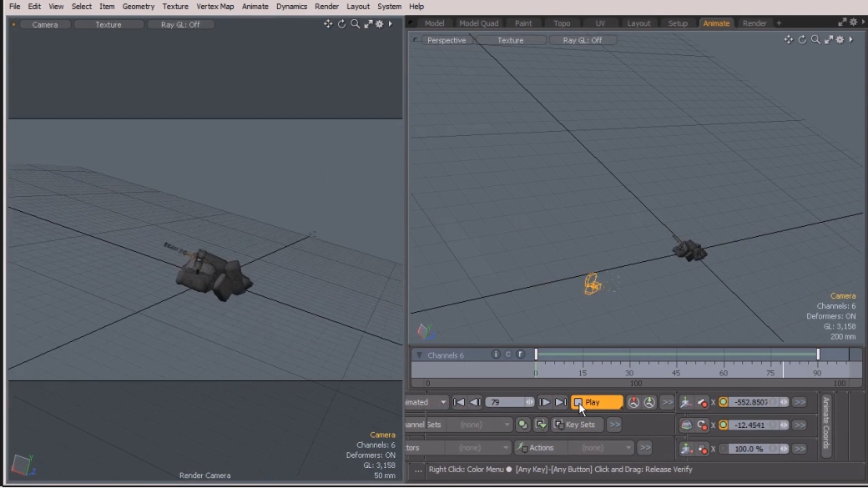Click the orange dot left of Camera button
The image size is (868, 488).
13,24
